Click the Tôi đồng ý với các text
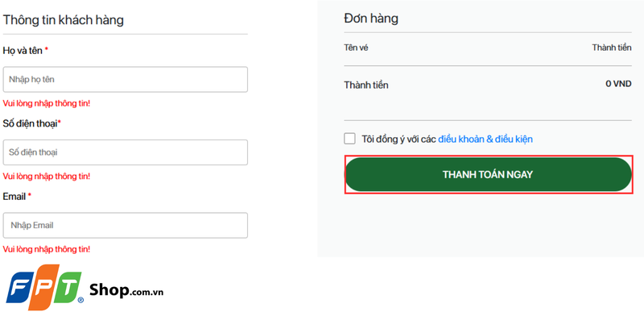Viewport: 644px width, 312px height. pos(398,139)
